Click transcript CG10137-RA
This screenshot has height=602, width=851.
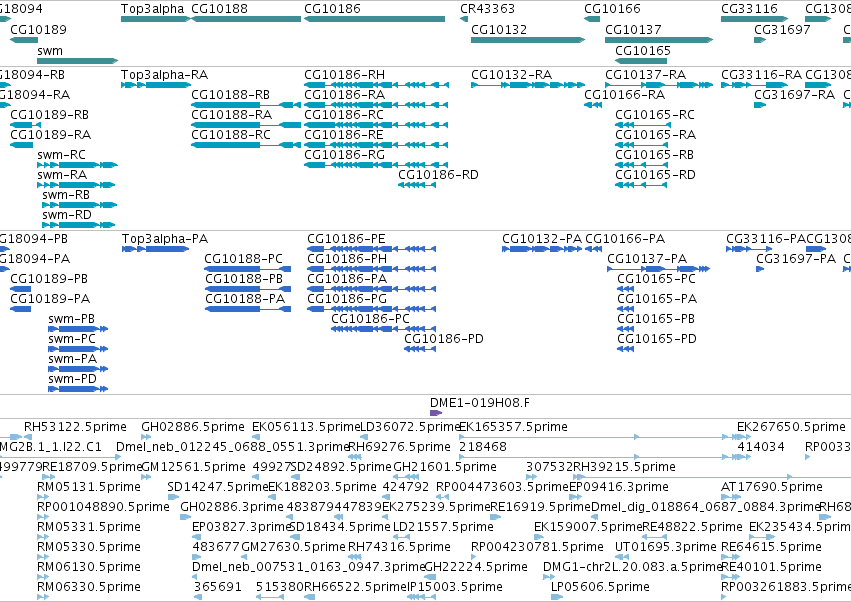pyautogui.click(x=659, y=85)
